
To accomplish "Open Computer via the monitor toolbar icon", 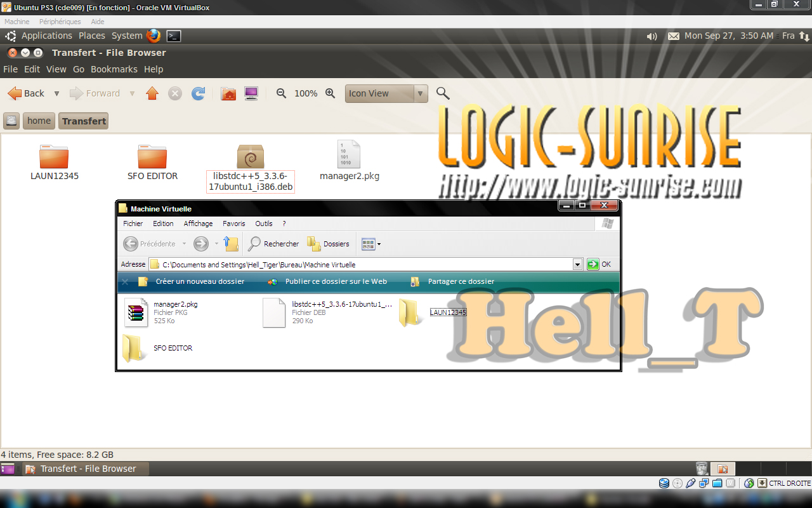I will tap(251, 93).
